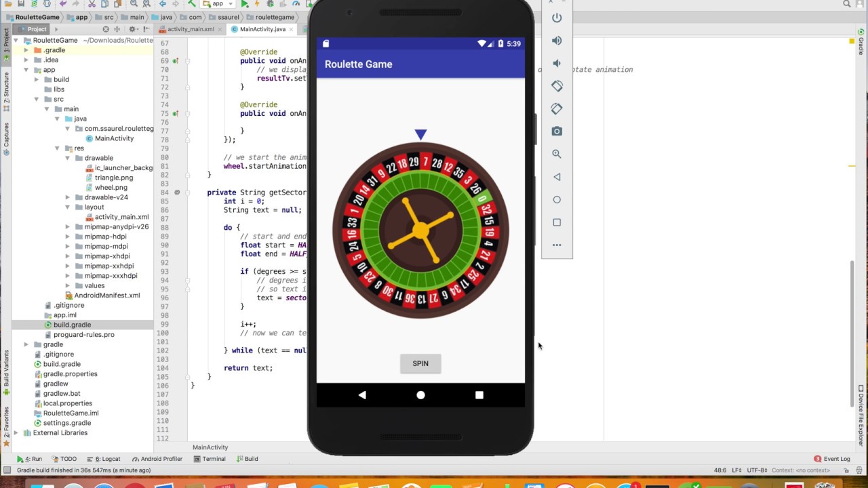Open the Build tool window tab

247,459
